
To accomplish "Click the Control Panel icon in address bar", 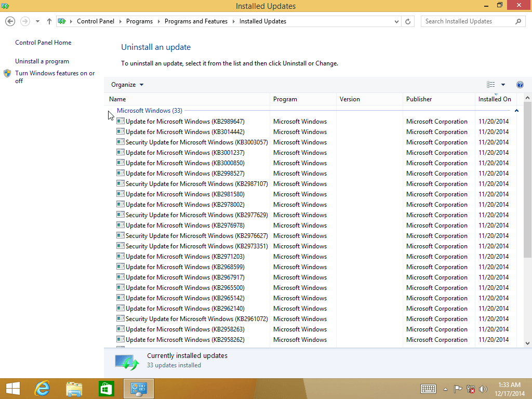I will point(62,21).
